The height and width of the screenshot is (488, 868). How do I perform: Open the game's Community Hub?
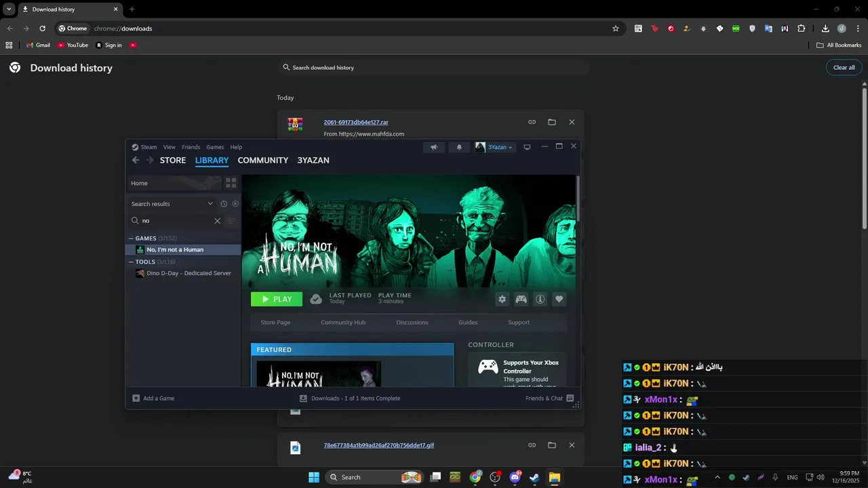coord(343,323)
